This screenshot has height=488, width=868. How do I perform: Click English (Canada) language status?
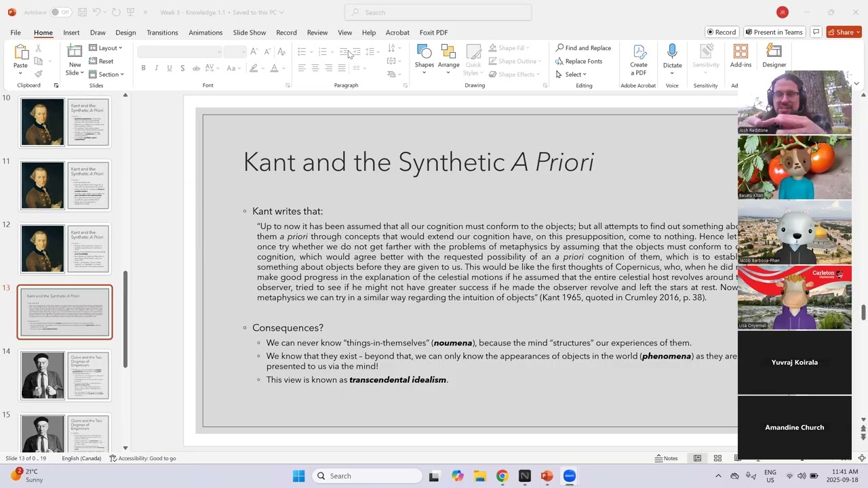[x=81, y=458]
